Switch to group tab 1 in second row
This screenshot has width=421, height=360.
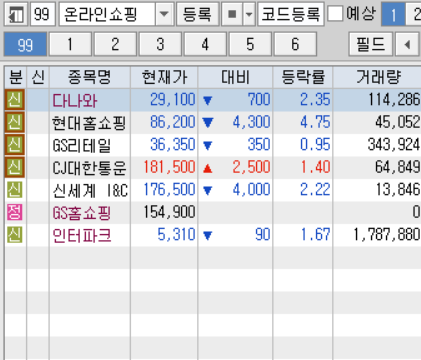tap(70, 44)
